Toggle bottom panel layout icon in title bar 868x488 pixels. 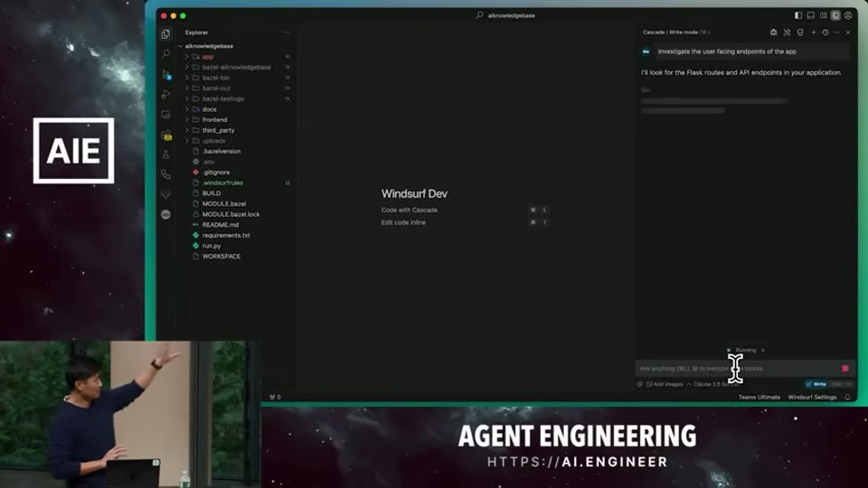[810, 15]
